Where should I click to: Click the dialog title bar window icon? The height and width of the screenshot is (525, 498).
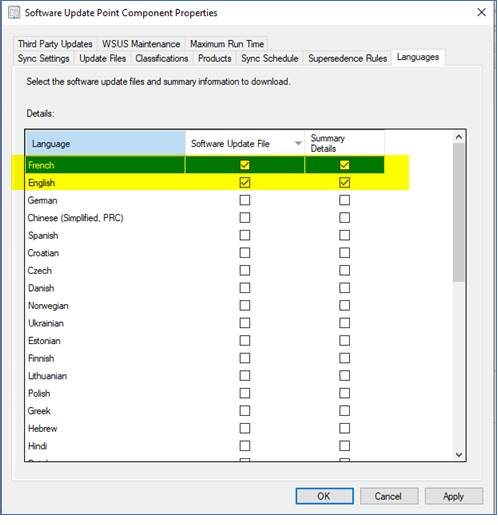14,13
